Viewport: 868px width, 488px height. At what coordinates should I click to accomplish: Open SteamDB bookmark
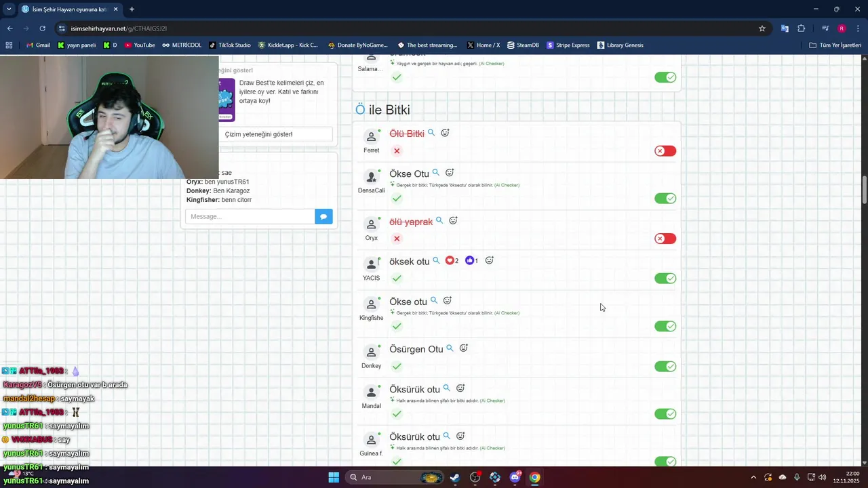tap(523, 45)
